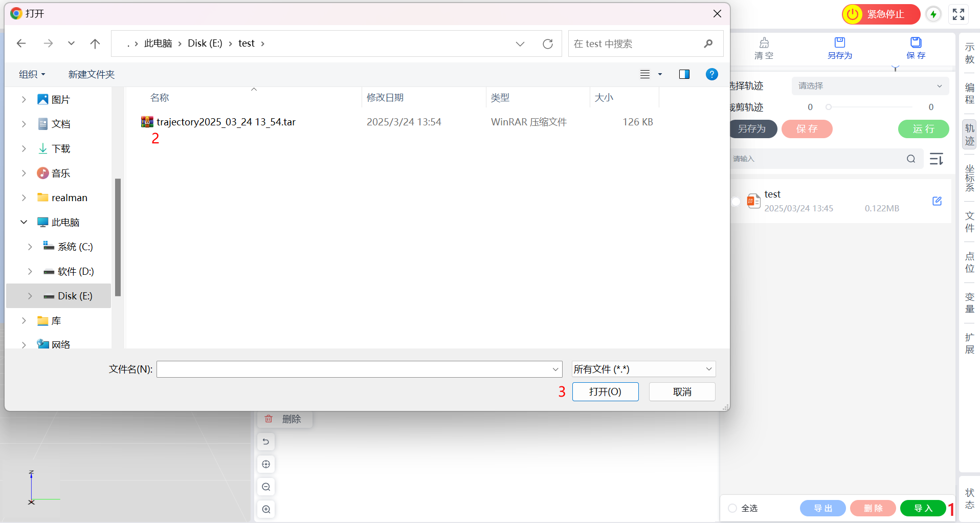The height and width of the screenshot is (523, 980).
Task: Toggle the preview pane icon in the file dialog
Action: (684, 74)
